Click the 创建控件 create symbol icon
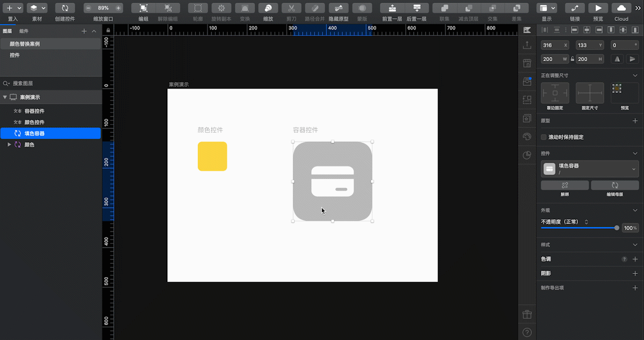This screenshot has width=644, height=340. 65,8
